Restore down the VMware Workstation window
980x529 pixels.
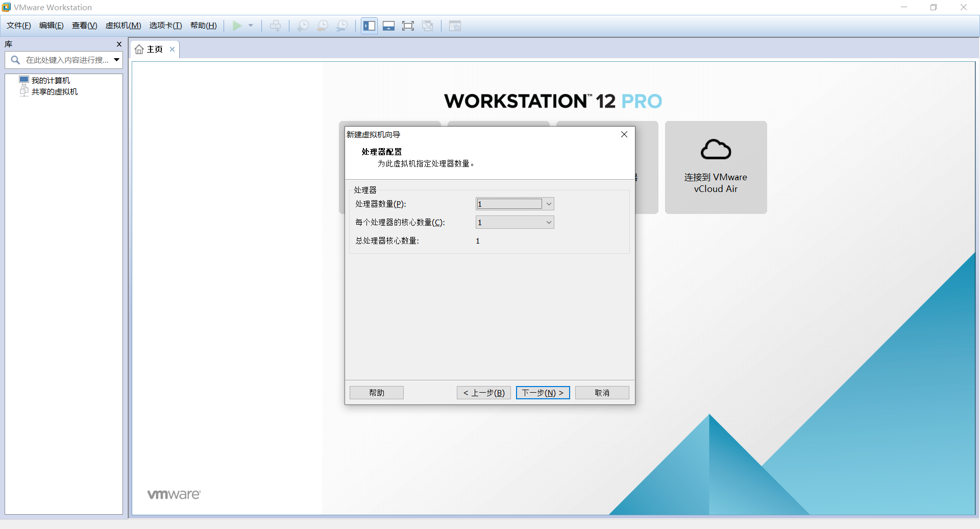pos(934,7)
